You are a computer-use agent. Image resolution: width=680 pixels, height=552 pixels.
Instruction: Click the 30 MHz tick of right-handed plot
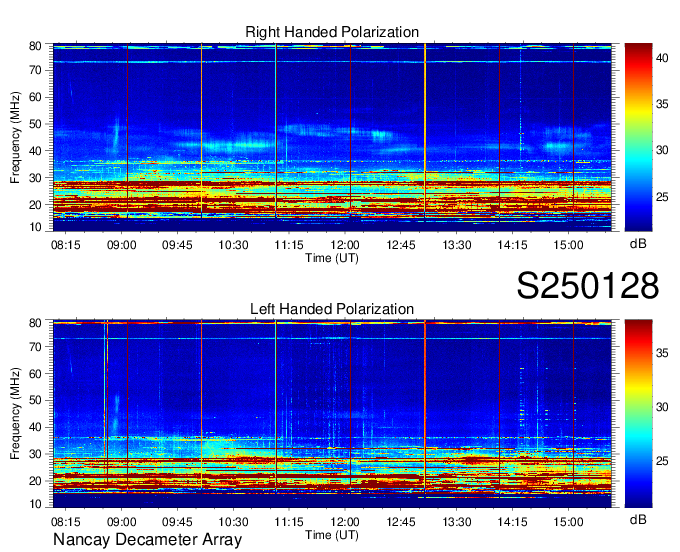(35, 178)
